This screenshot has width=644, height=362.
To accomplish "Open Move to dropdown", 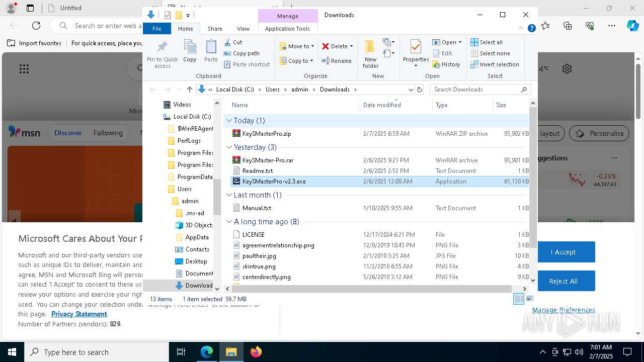I will 297,46.
